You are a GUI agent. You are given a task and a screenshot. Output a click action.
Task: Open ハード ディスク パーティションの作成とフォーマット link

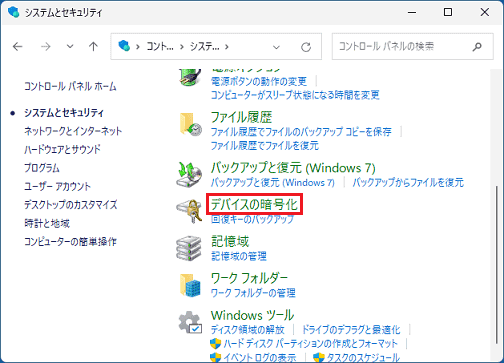pos(311,343)
